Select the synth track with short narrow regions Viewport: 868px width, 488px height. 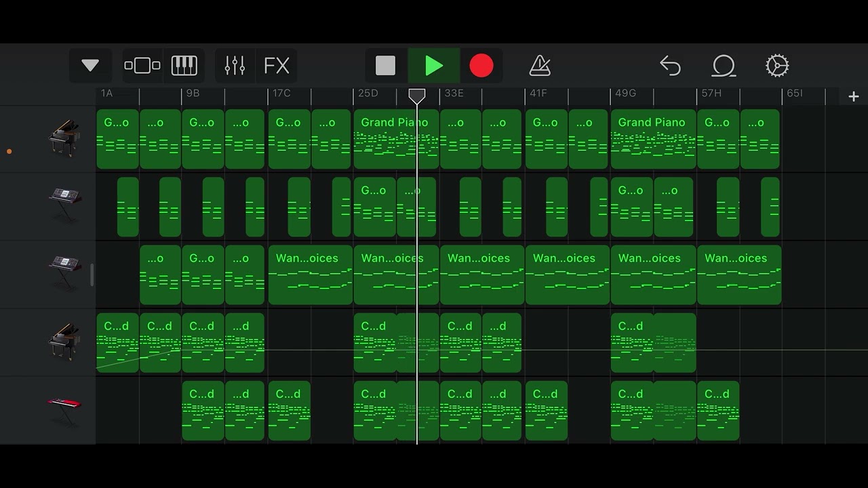(64, 205)
